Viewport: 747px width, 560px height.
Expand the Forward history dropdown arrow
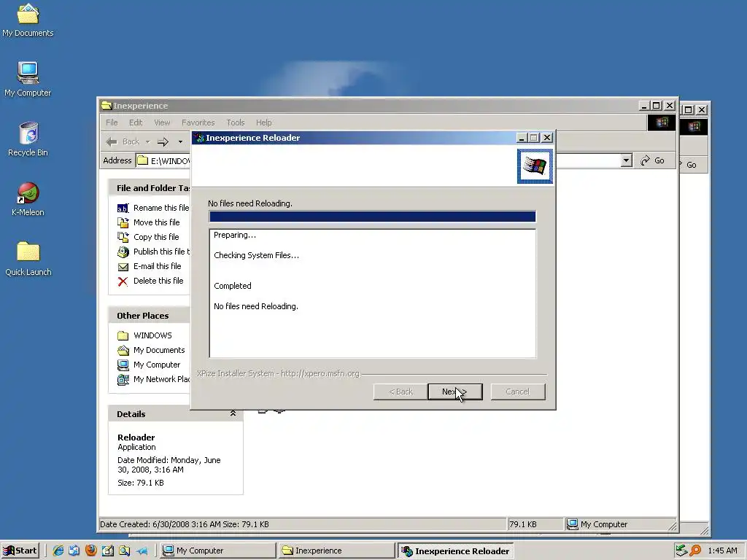tap(180, 141)
